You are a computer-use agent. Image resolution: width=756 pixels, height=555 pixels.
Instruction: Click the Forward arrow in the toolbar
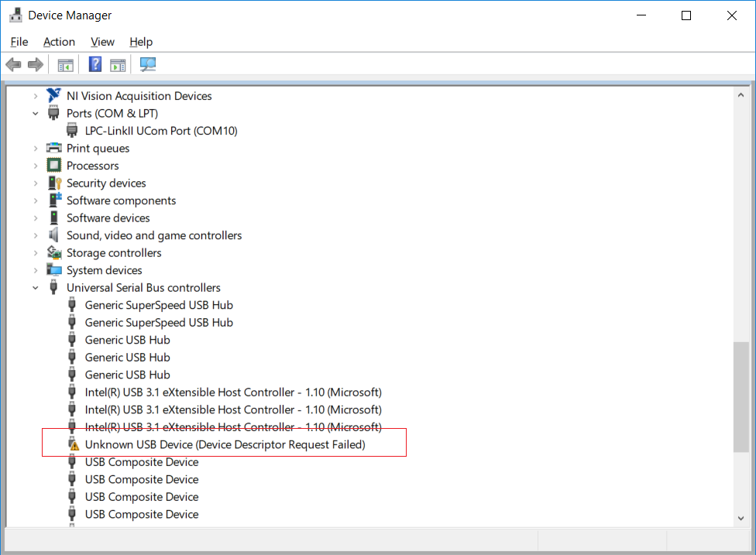pyautogui.click(x=36, y=64)
